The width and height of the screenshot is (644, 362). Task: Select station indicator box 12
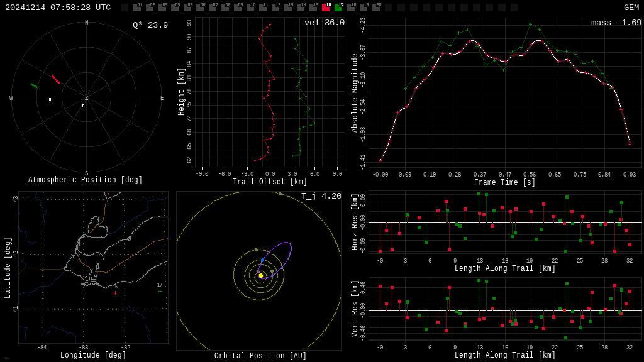pos(275,7)
